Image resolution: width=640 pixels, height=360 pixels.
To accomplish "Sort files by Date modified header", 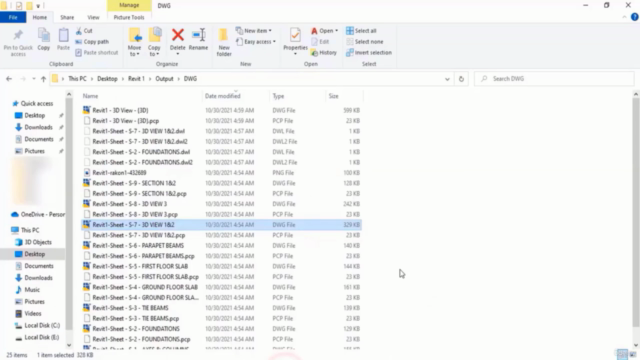I will (x=236, y=96).
